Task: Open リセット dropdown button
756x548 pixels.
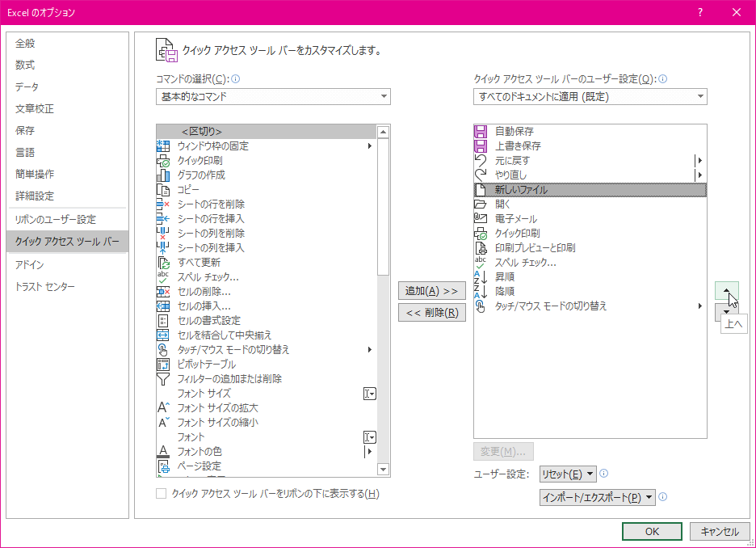Action: coord(568,474)
